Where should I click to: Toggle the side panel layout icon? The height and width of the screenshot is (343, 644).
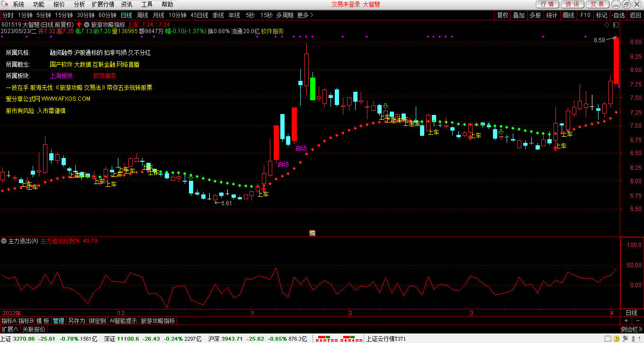[615, 24]
